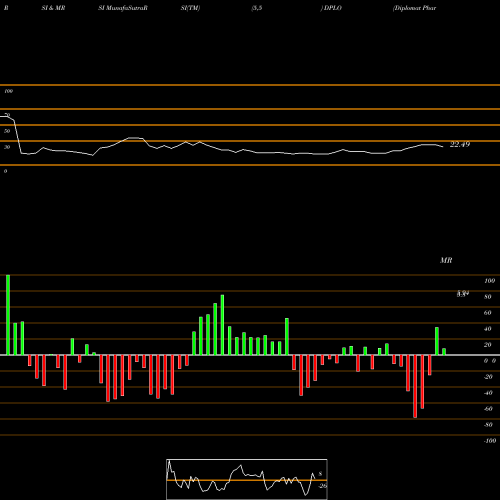The height and width of the screenshot is (500, 500).
Task: Click the -100 label on MR axis
Action: pos(490,441)
